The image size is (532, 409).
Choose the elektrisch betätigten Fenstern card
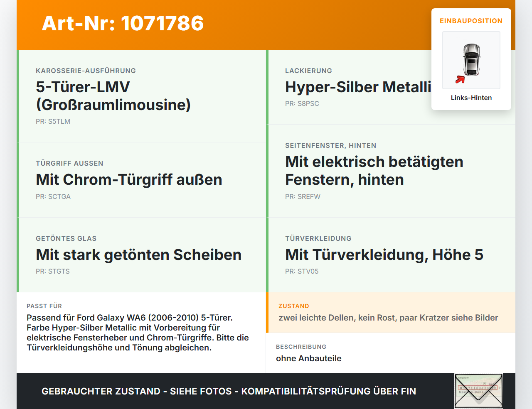[x=391, y=171]
